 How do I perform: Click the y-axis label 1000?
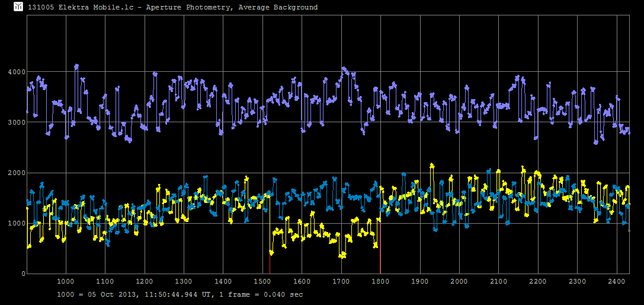pyautogui.click(x=17, y=224)
